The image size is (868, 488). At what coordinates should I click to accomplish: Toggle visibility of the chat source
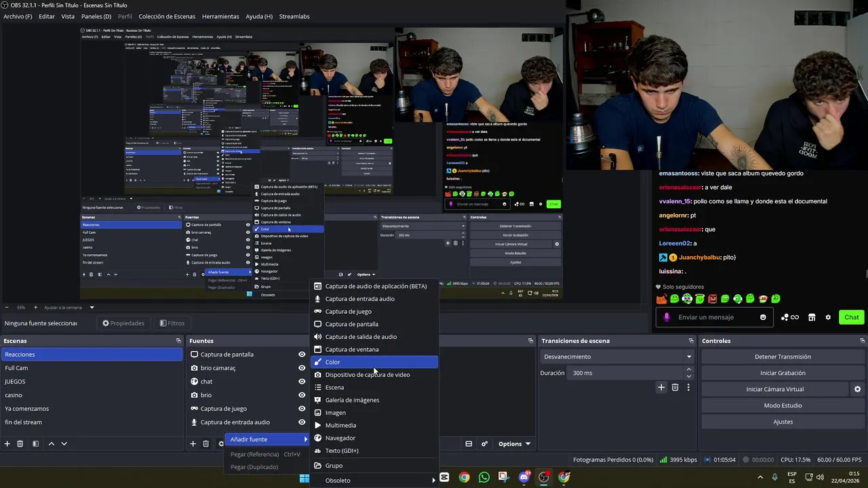[x=302, y=382]
